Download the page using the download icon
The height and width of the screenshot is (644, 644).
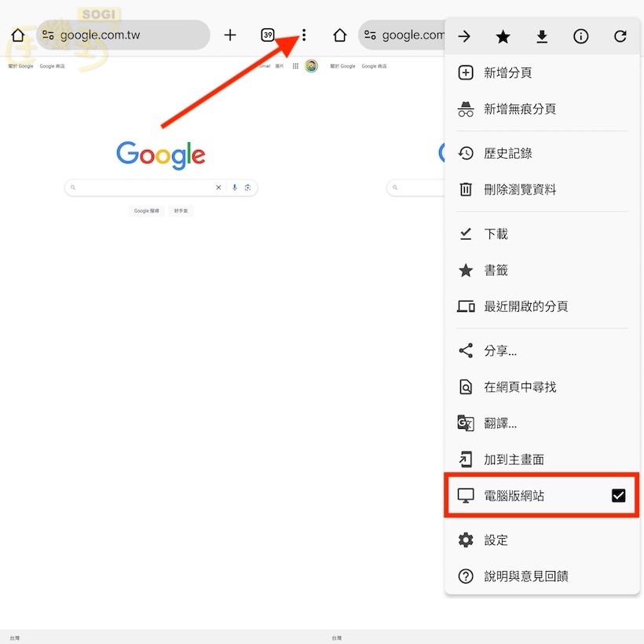pyautogui.click(x=542, y=36)
